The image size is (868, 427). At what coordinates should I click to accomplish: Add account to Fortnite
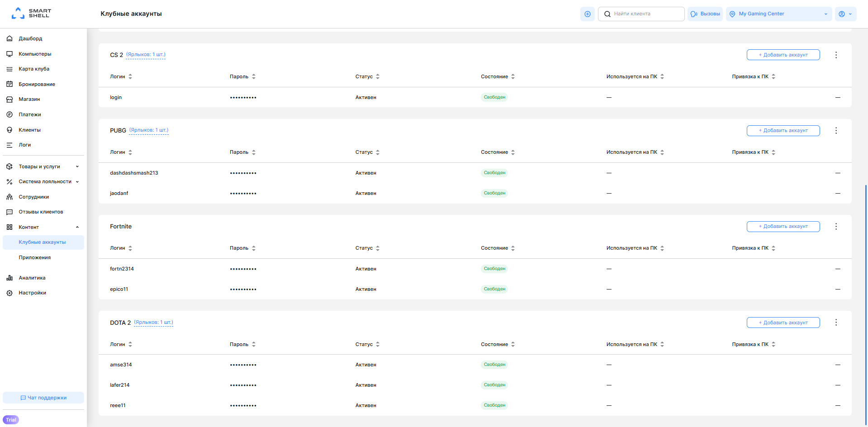click(x=783, y=226)
